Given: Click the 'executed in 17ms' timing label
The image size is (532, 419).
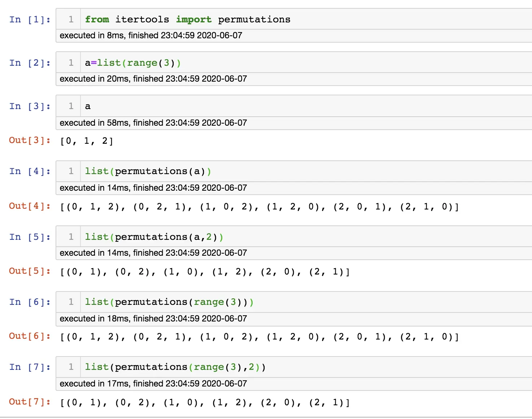Looking at the screenshot, I should pos(153,384).
